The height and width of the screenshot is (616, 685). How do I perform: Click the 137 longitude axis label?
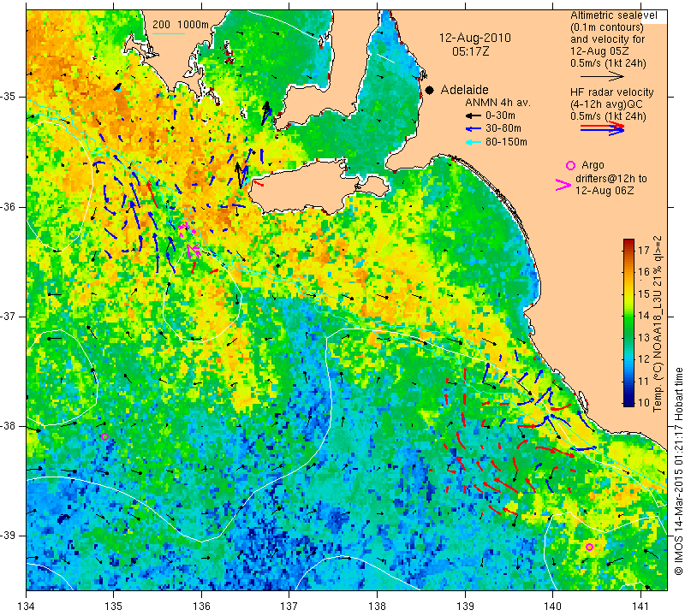click(x=289, y=607)
